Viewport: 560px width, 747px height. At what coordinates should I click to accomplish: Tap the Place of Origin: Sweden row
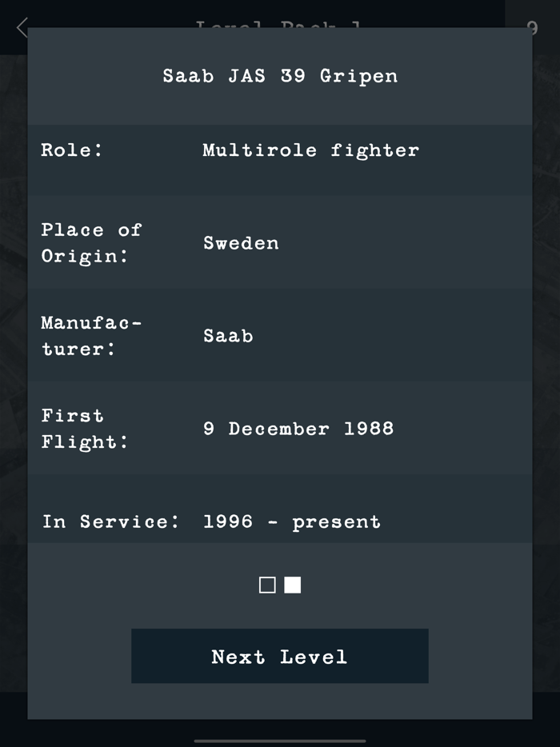(280, 242)
